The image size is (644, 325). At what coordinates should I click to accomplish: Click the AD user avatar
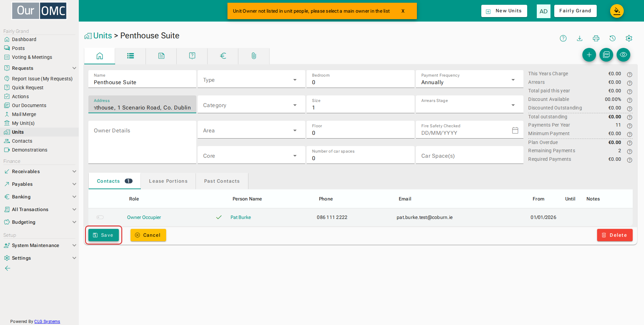click(x=544, y=11)
